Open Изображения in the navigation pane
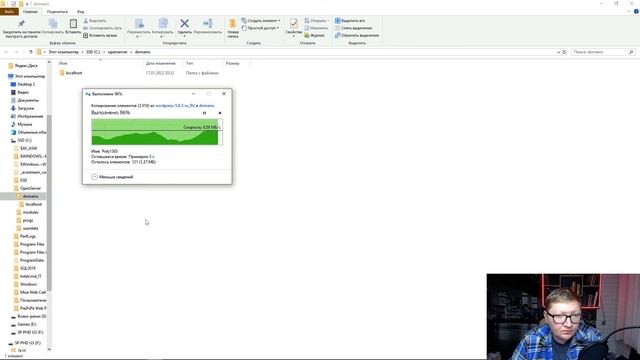This screenshot has width=640, height=360. point(27,116)
